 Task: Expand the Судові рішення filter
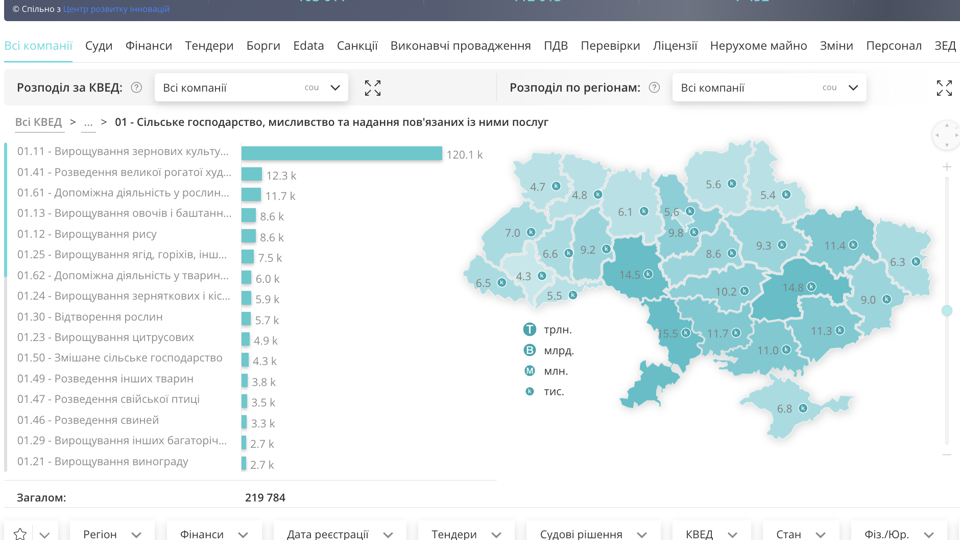click(593, 534)
